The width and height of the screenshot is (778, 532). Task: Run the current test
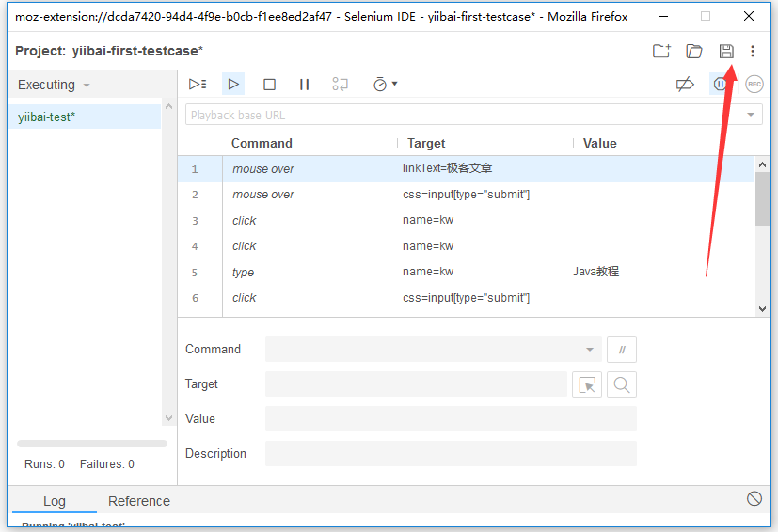coord(233,85)
